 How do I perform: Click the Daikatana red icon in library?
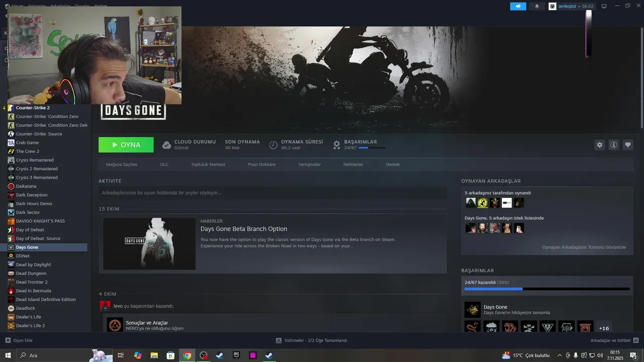point(11,186)
